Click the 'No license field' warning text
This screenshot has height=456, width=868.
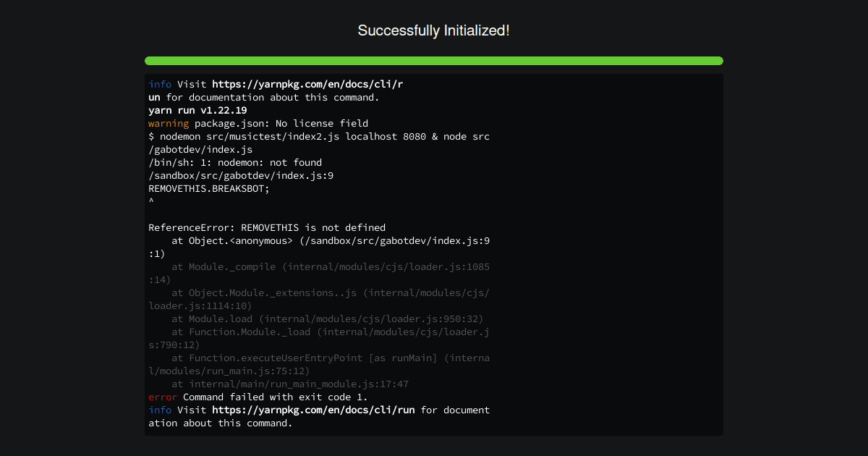click(322, 123)
